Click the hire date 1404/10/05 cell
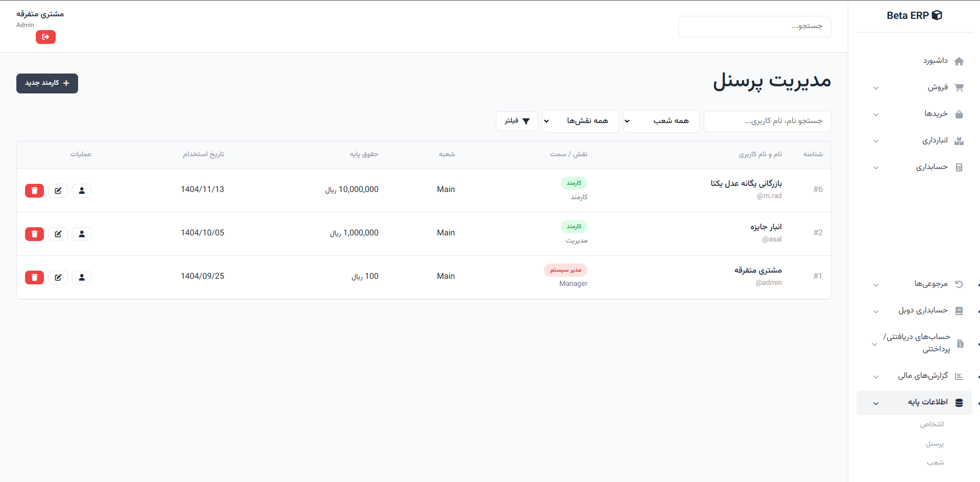Viewport: 980px width, 482px height. [x=202, y=233]
